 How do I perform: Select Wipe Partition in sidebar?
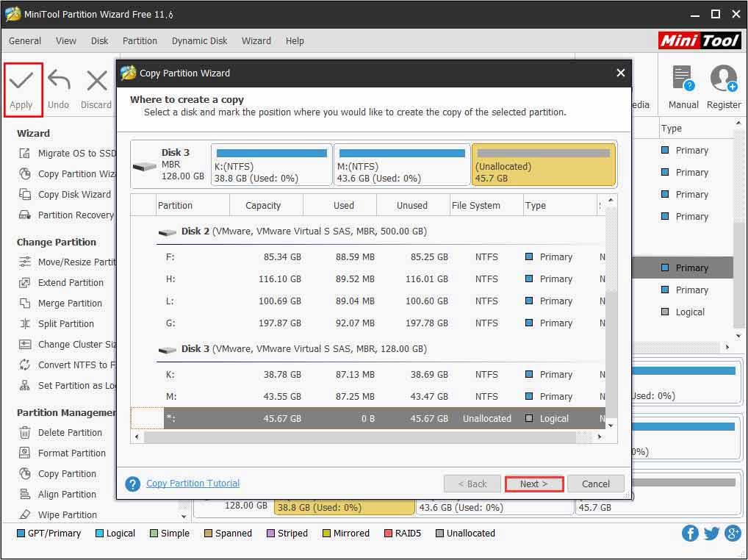pos(58,514)
